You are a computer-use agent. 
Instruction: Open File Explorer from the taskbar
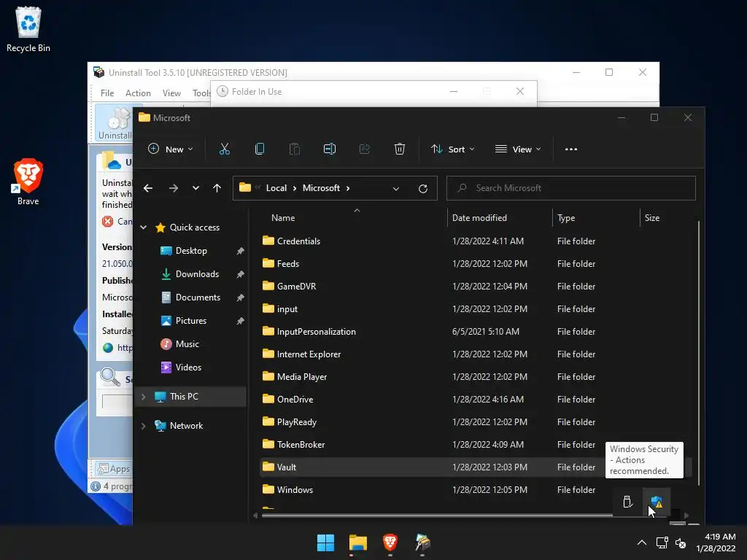tap(357, 542)
